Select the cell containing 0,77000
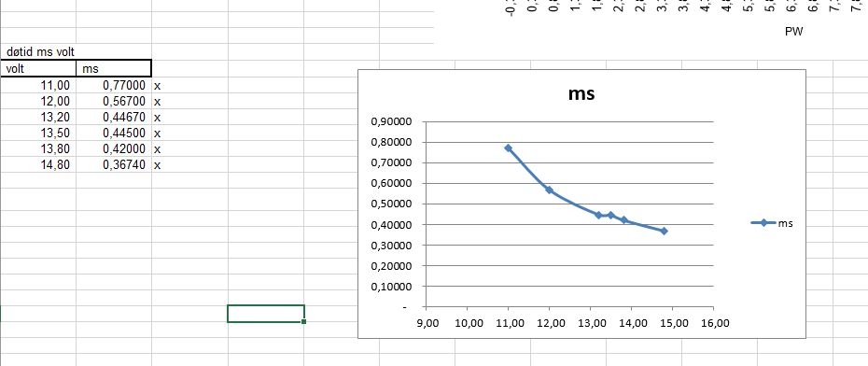The image size is (868, 366). pyautogui.click(x=114, y=85)
